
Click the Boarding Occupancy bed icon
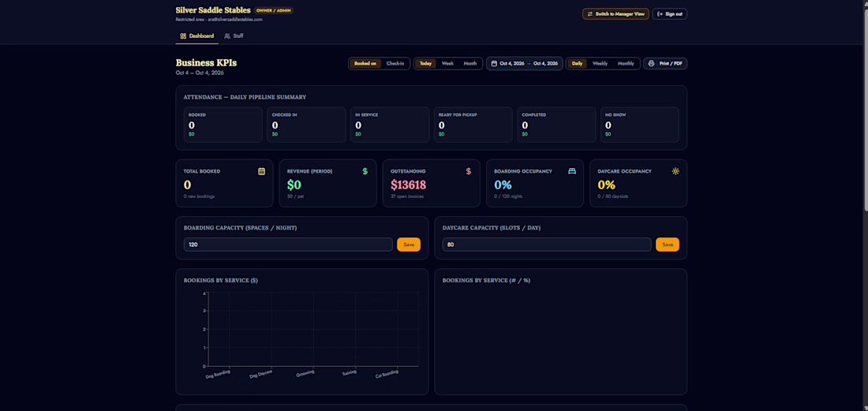point(572,171)
